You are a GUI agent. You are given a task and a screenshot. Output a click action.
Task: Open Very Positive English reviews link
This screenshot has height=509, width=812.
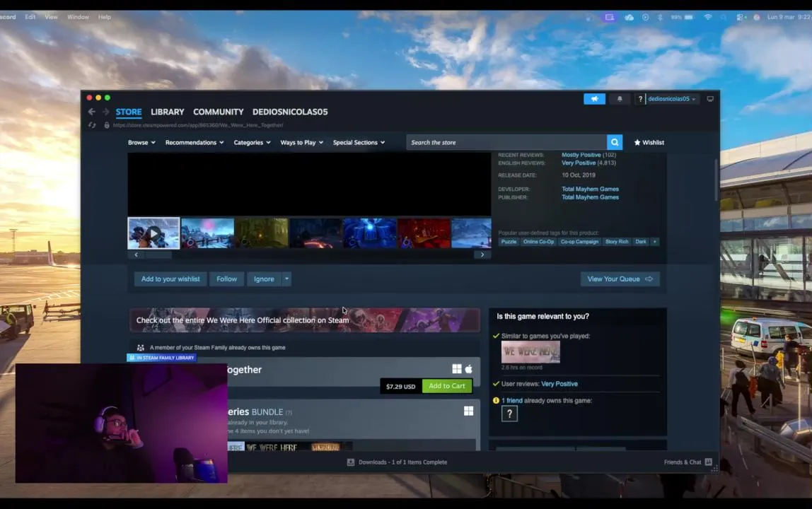pos(579,163)
